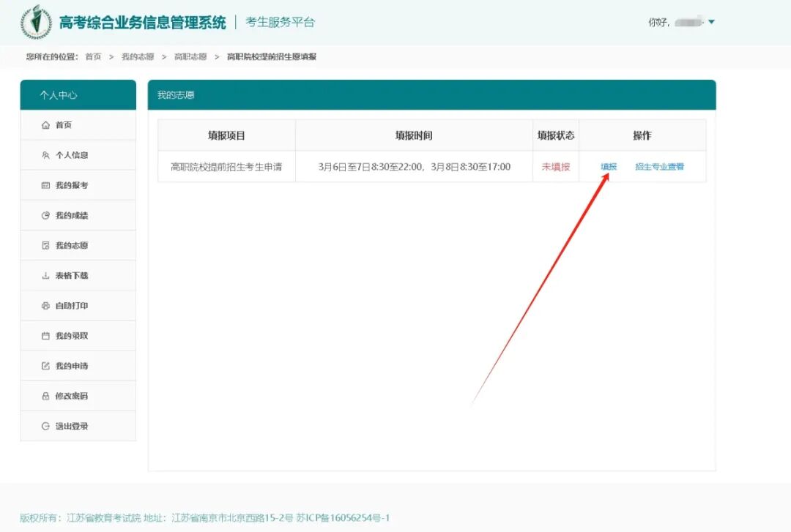791x532 pixels.
Task: Click the printer icon beside 自助打印
Action: coord(45,306)
